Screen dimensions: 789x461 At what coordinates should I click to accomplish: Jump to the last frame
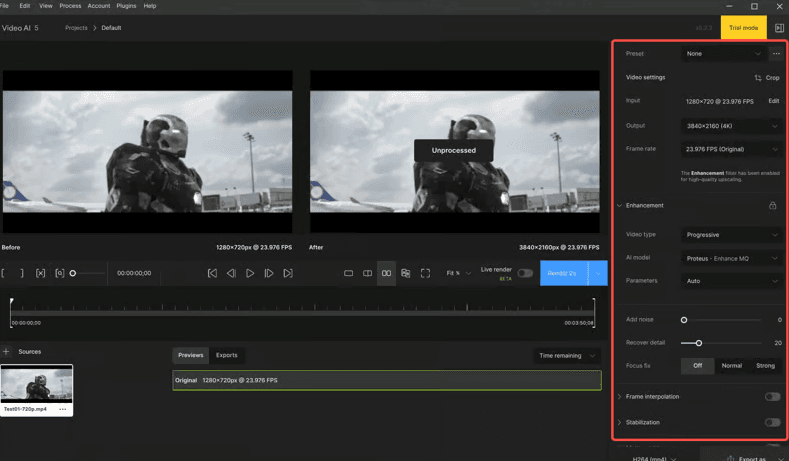pos(288,273)
